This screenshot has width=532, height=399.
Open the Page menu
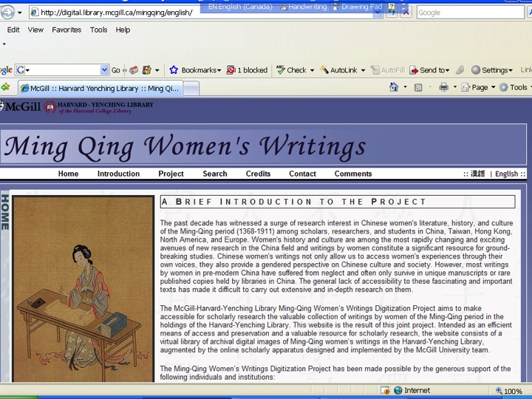478,87
